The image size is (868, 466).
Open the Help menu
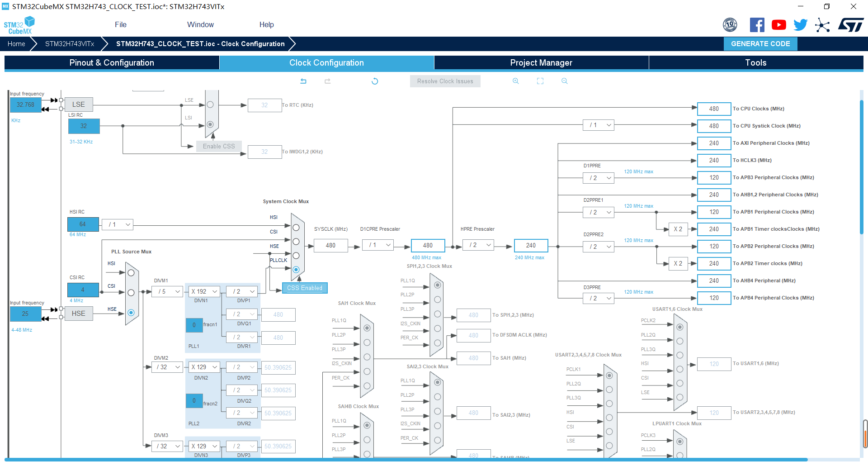pyautogui.click(x=266, y=25)
